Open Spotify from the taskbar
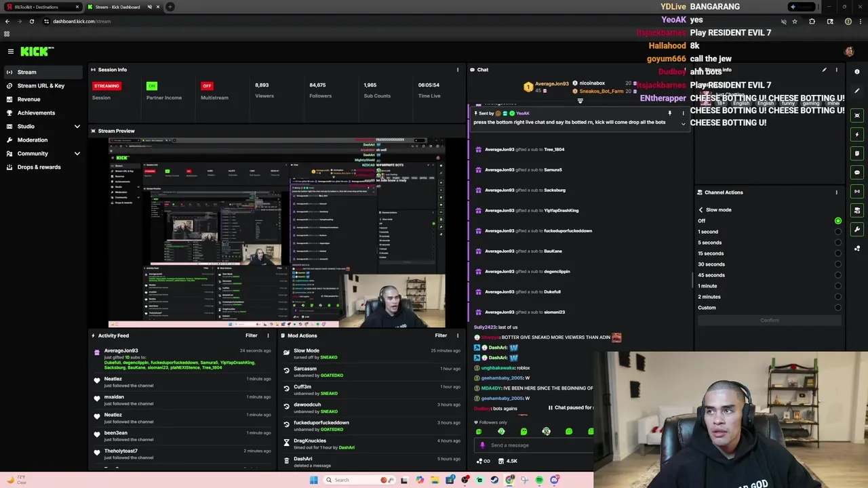 (539, 480)
